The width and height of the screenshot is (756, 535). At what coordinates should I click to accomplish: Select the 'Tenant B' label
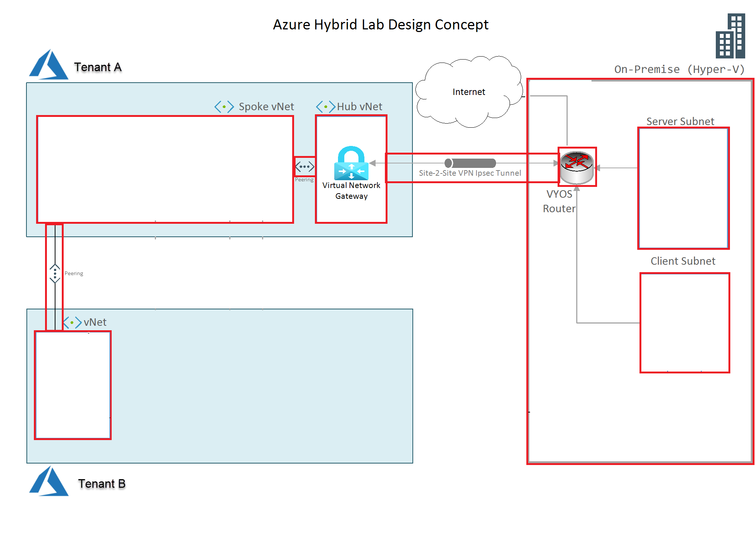[102, 484]
